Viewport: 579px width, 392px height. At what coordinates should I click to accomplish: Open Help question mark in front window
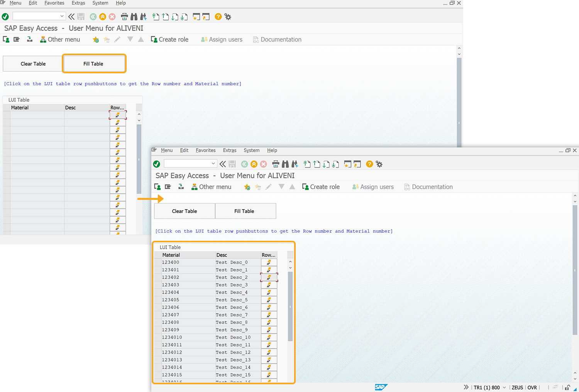pyautogui.click(x=369, y=164)
